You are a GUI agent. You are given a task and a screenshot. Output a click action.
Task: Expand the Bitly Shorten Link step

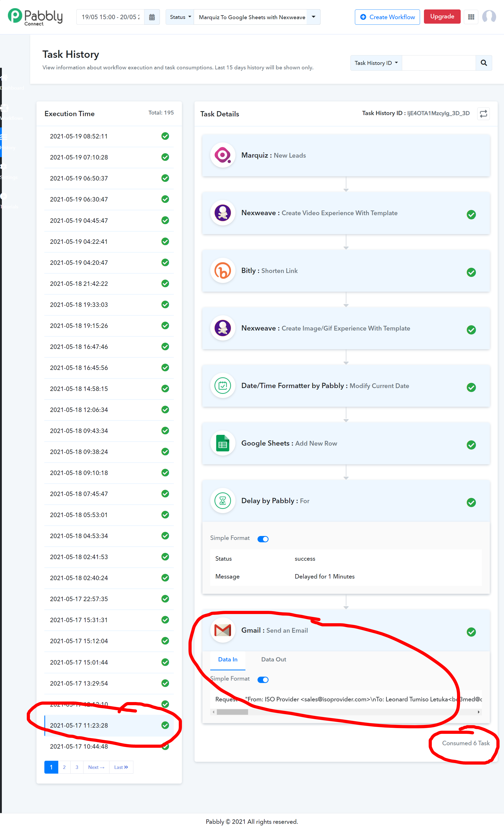(x=346, y=270)
